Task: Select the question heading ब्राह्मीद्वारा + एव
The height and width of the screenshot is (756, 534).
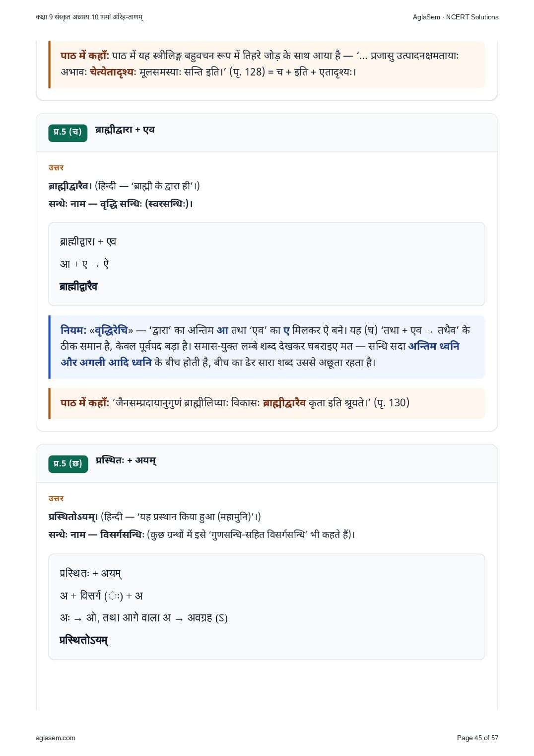Action: [x=125, y=130]
